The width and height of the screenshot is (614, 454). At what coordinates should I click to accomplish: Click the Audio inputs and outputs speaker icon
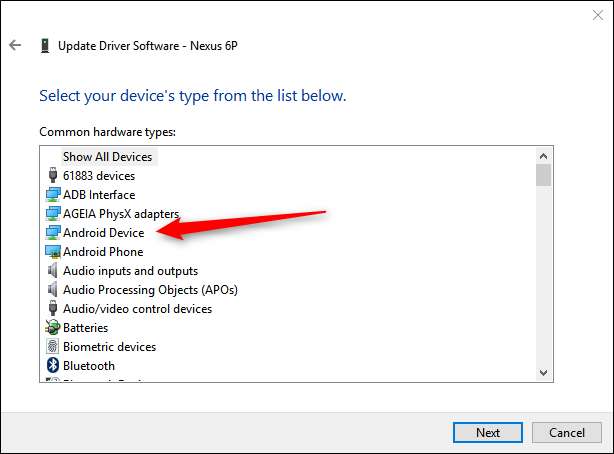53,271
